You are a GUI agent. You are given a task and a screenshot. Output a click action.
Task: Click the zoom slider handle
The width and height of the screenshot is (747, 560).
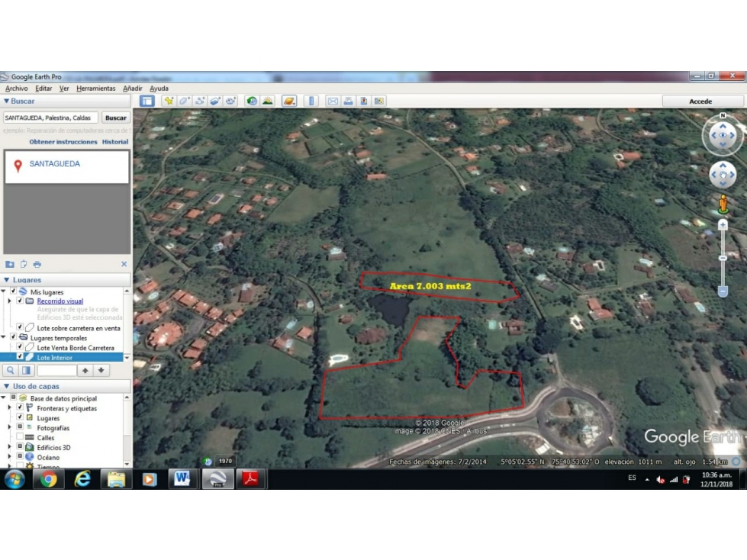click(x=723, y=258)
